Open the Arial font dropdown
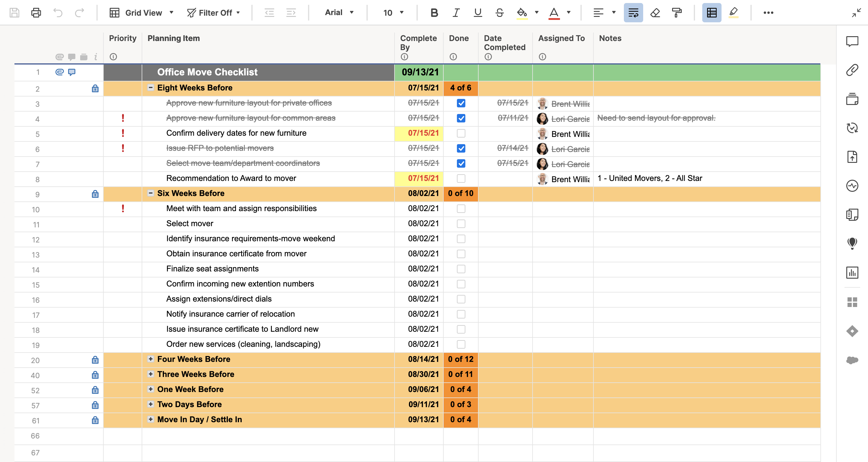The height and width of the screenshot is (462, 868). click(x=339, y=13)
